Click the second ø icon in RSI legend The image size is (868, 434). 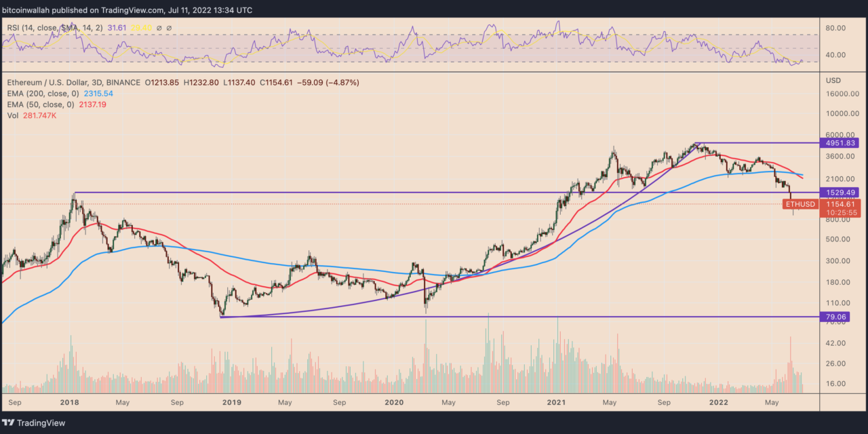[170, 28]
